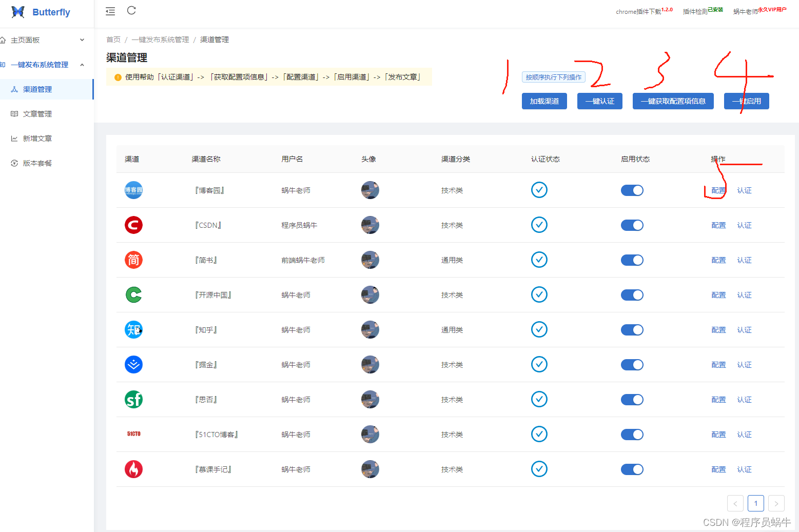Click 配置 for the 51CTO博客 row
This screenshot has height=532, width=799.
[x=718, y=435]
